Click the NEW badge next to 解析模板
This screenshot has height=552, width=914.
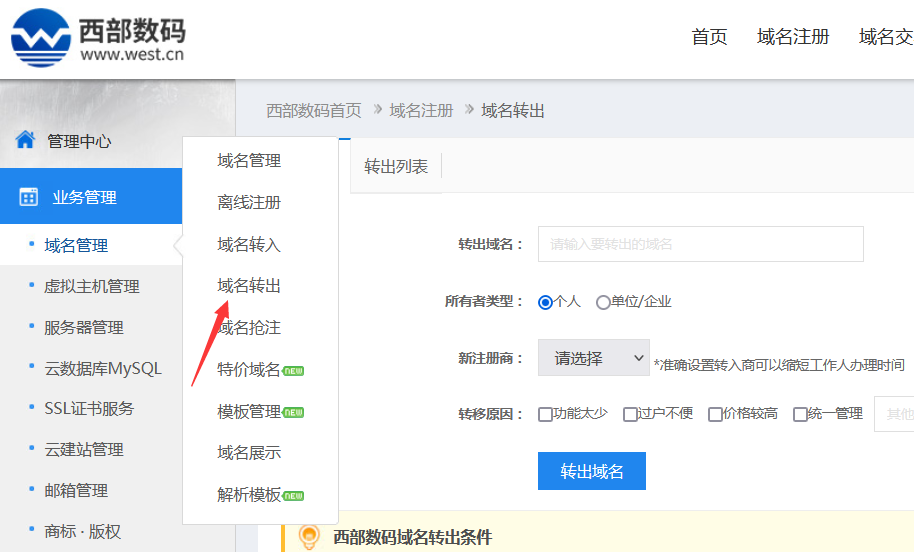294,495
